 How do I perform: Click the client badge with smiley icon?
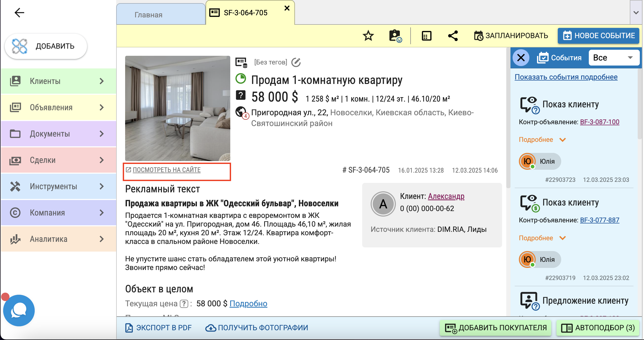[395, 36]
